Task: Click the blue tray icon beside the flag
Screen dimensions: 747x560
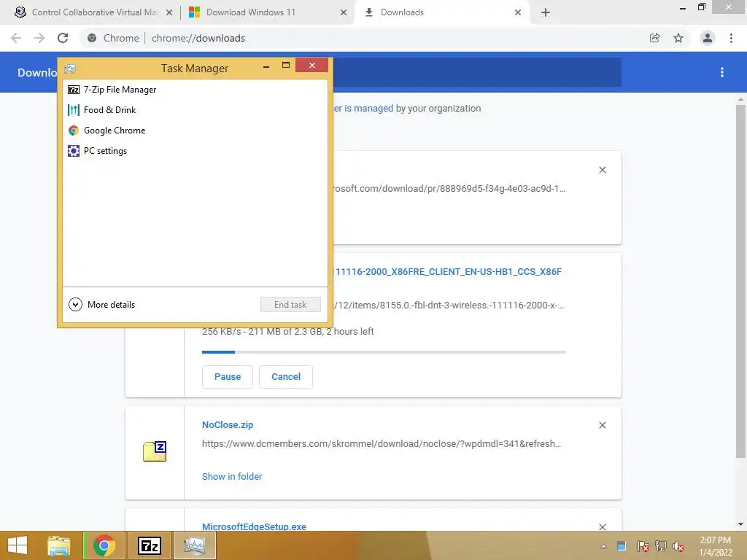Action: coord(622,546)
